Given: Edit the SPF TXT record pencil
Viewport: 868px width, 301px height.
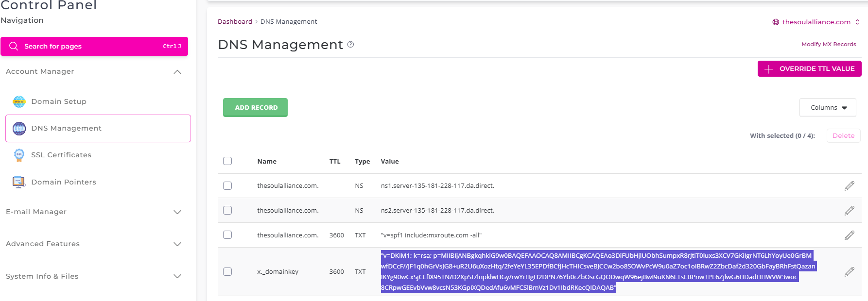Looking at the screenshot, I should (849, 235).
